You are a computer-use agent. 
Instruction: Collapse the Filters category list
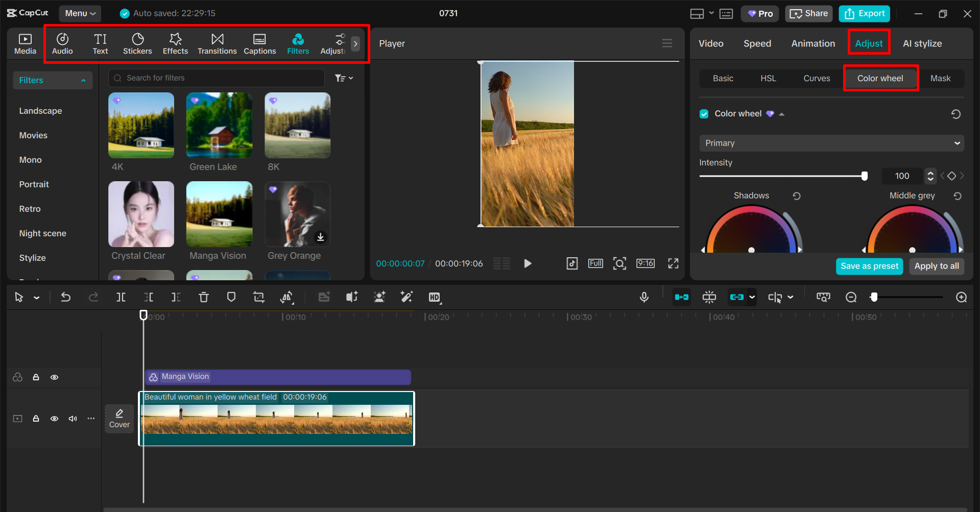click(x=83, y=80)
